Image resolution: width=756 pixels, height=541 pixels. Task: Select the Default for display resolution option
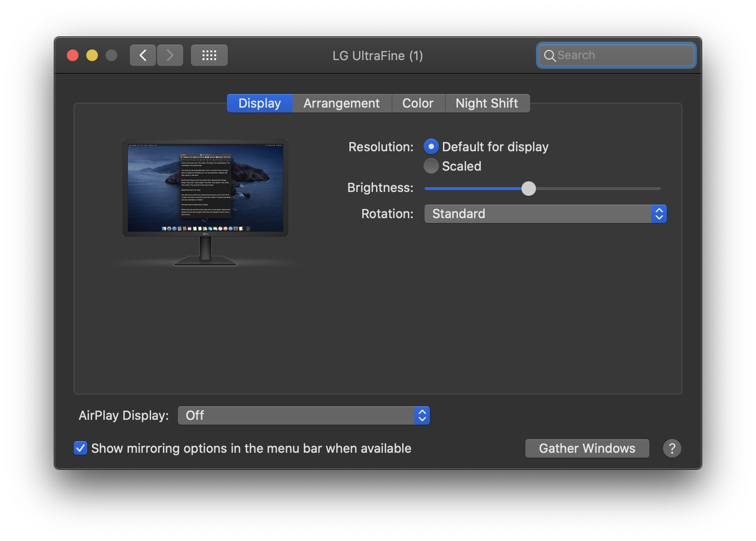click(x=431, y=146)
